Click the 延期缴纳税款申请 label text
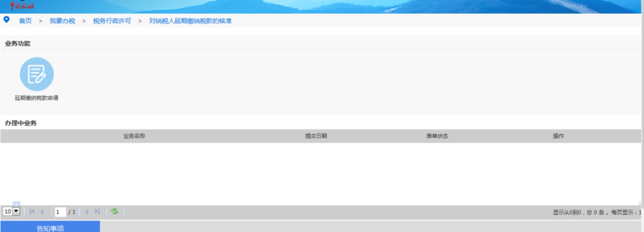The image size is (644, 232). point(36,98)
